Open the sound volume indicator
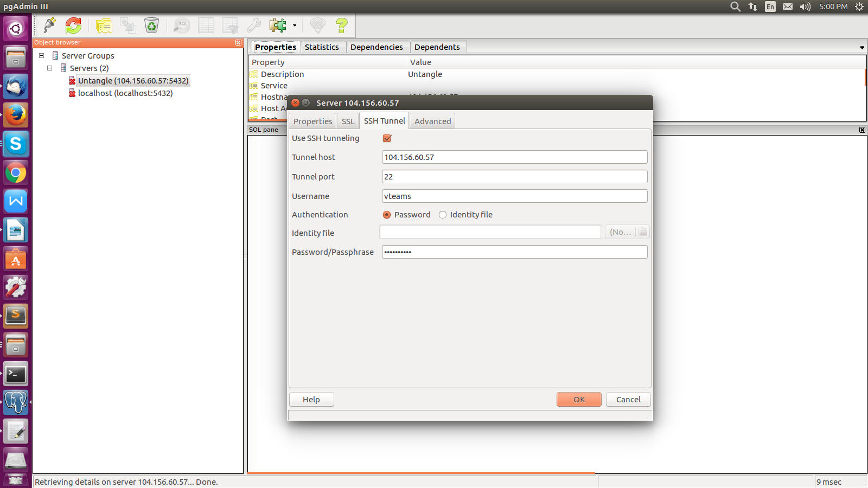 (805, 7)
